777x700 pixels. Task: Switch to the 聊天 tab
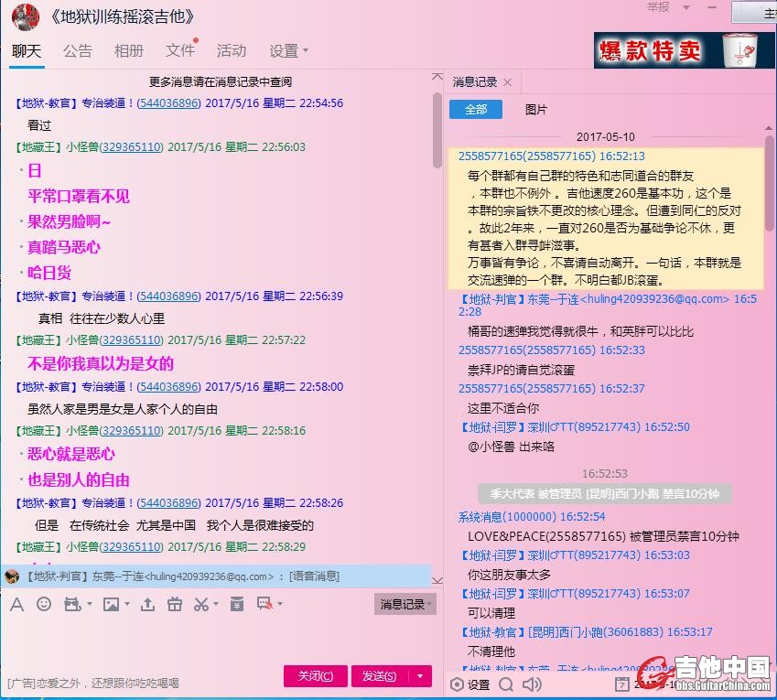point(27,50)
